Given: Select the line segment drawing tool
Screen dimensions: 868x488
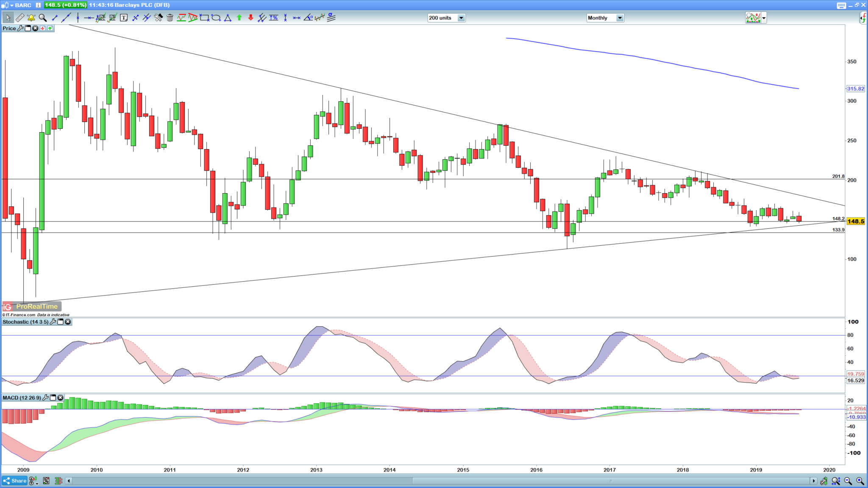Looking at the screenshot, I should point(55,18).
